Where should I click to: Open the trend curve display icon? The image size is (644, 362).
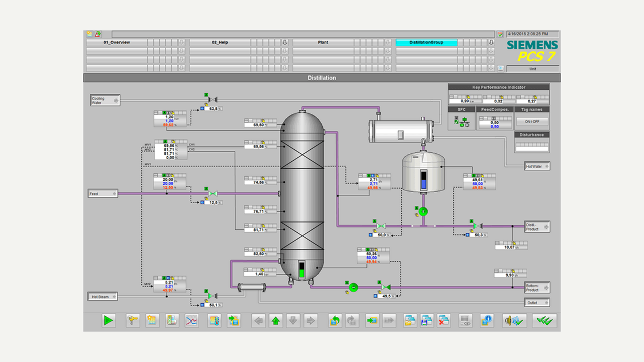192,321
